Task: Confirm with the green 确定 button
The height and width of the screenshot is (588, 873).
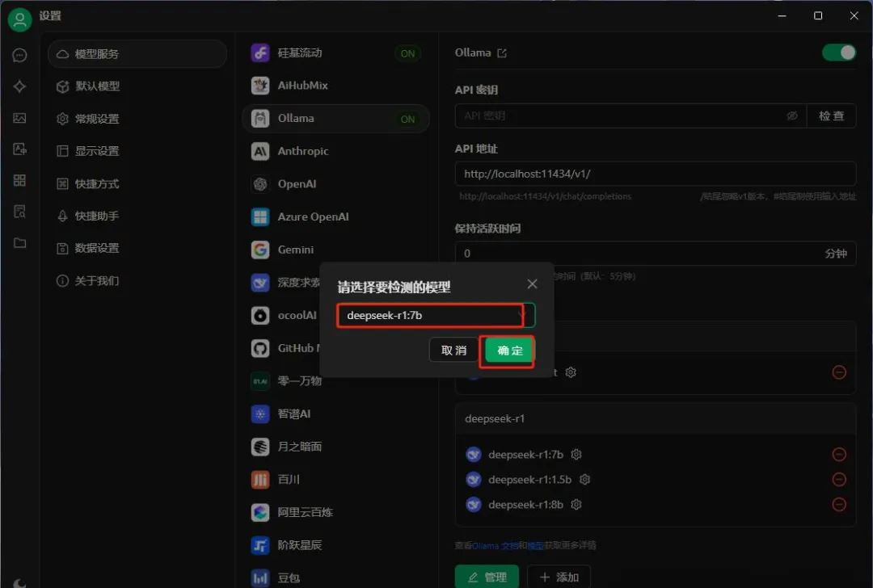Action: tap(509, 351)
